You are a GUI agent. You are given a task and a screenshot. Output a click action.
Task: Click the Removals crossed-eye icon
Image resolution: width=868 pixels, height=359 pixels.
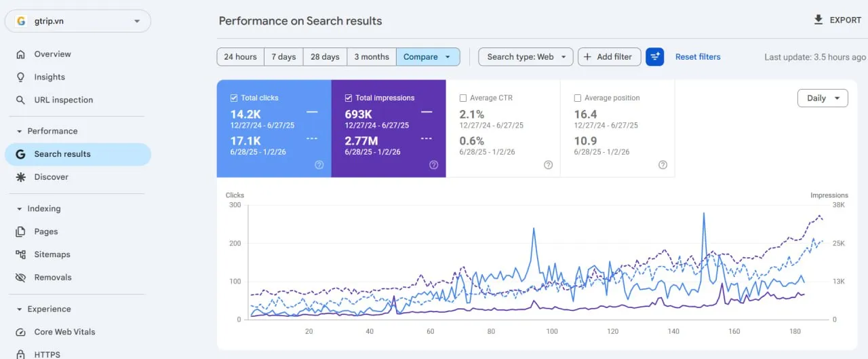[20, 278]
